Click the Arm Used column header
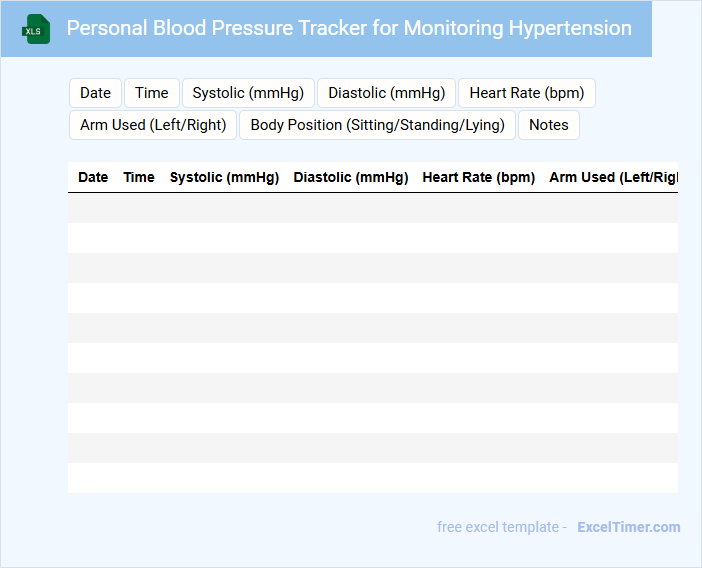The width and height of the screenshot is (702, 568). click(x=613, y=177)
